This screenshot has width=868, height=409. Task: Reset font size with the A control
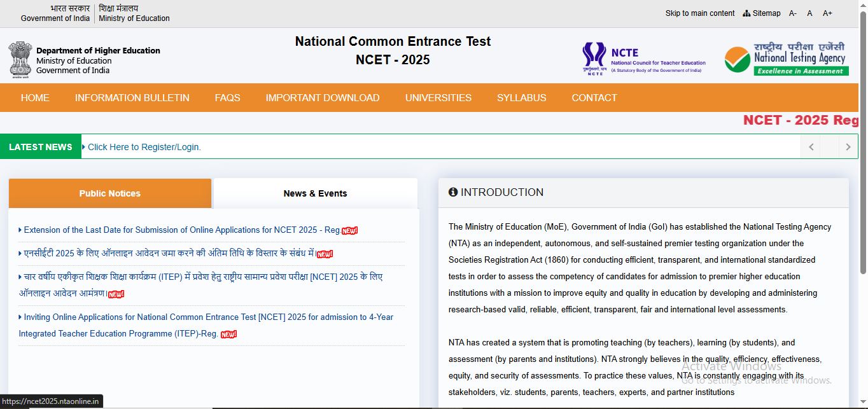809,13
